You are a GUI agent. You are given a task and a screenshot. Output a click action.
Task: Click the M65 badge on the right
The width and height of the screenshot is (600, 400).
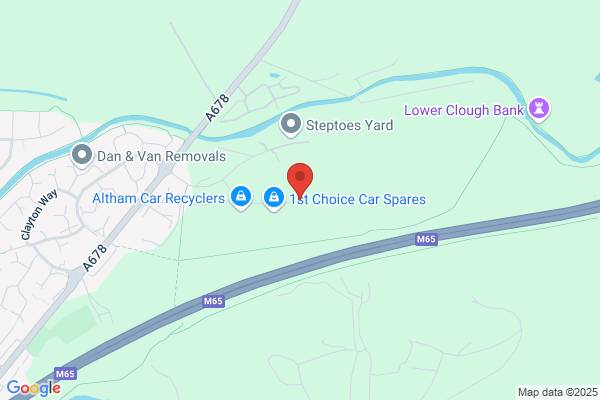426,239
